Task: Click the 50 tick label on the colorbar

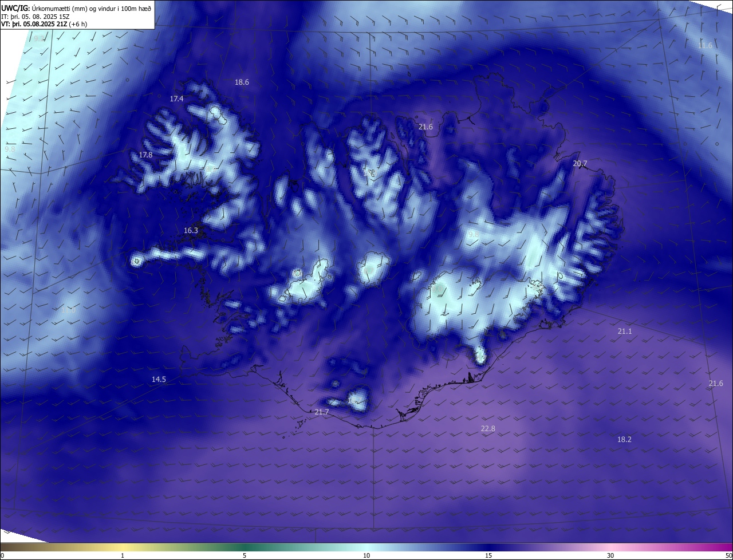Action: click(728, 555)
